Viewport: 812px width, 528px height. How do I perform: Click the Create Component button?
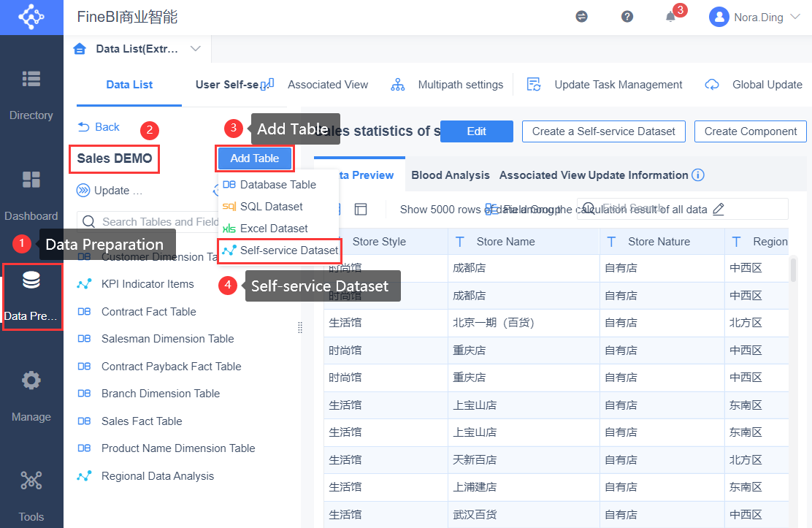coord(751,131)
